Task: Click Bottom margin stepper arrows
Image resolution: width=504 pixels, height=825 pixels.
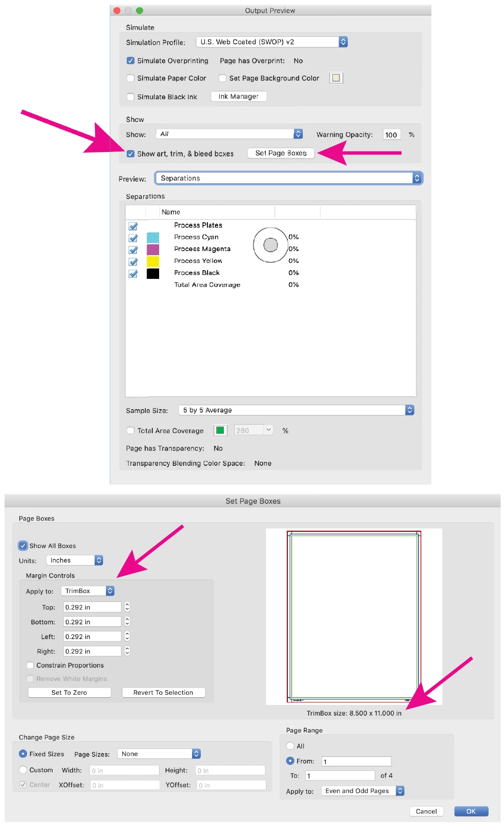Action: pos(127,622)
